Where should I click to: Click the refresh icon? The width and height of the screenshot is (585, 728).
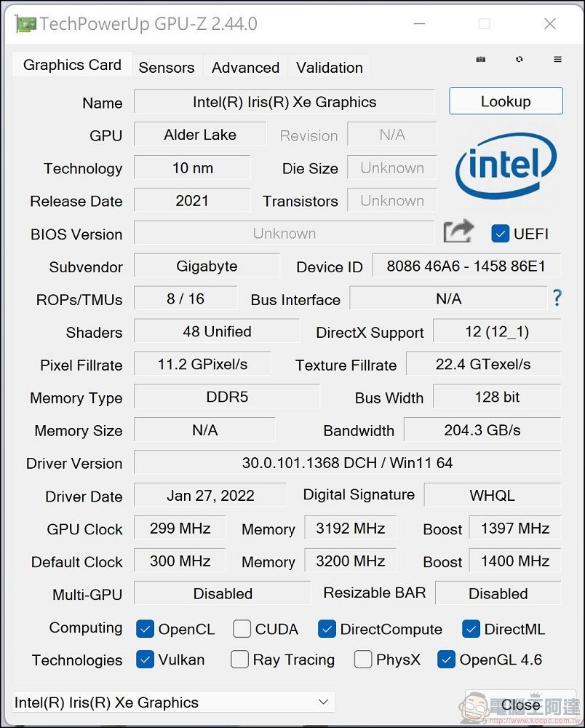pyautogui.click(x=519, y=59)
